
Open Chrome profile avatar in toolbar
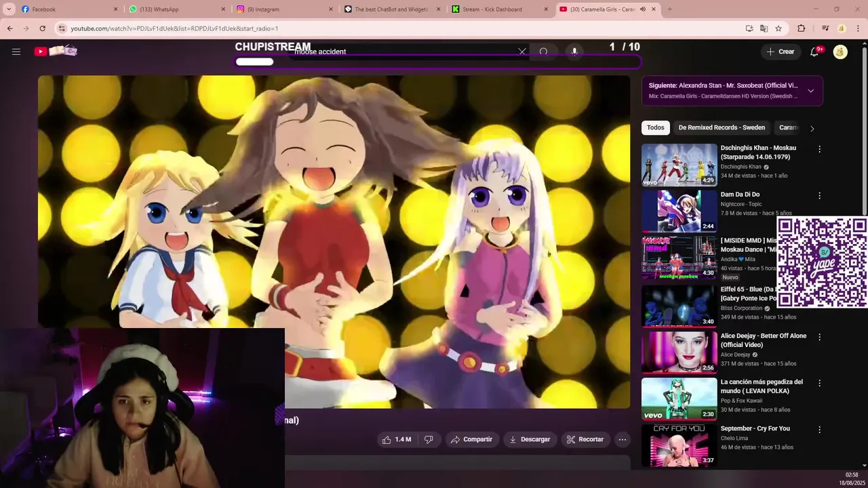842,28
